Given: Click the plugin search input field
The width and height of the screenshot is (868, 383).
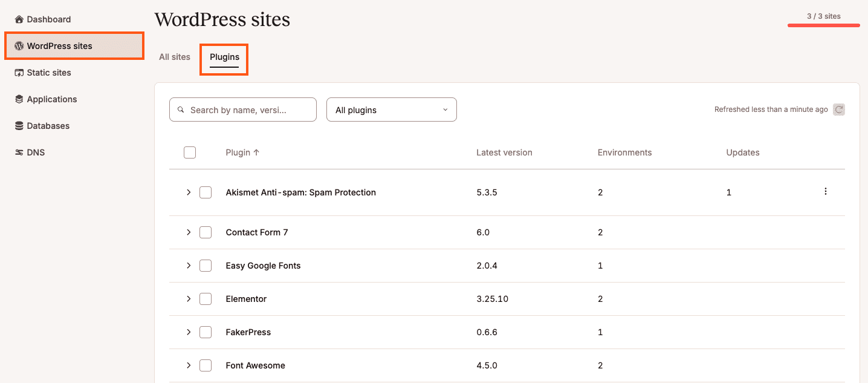Looking at the screenshot, I should point(248,110).
